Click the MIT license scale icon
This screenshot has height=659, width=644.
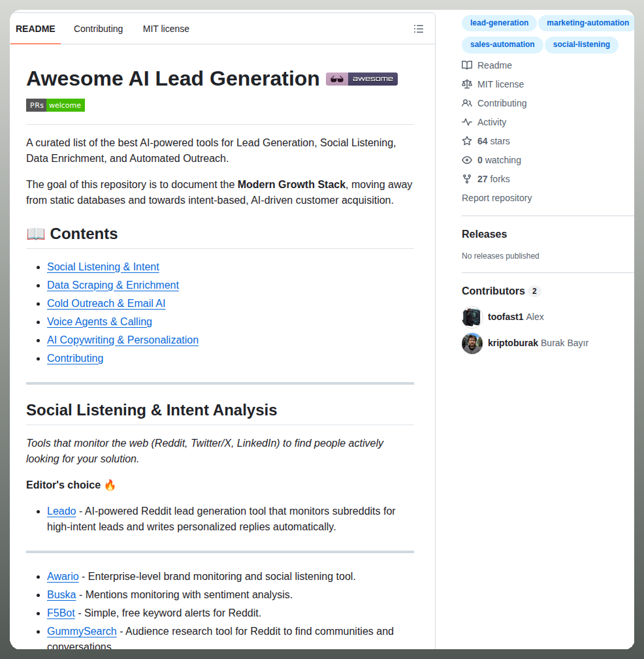466,84
